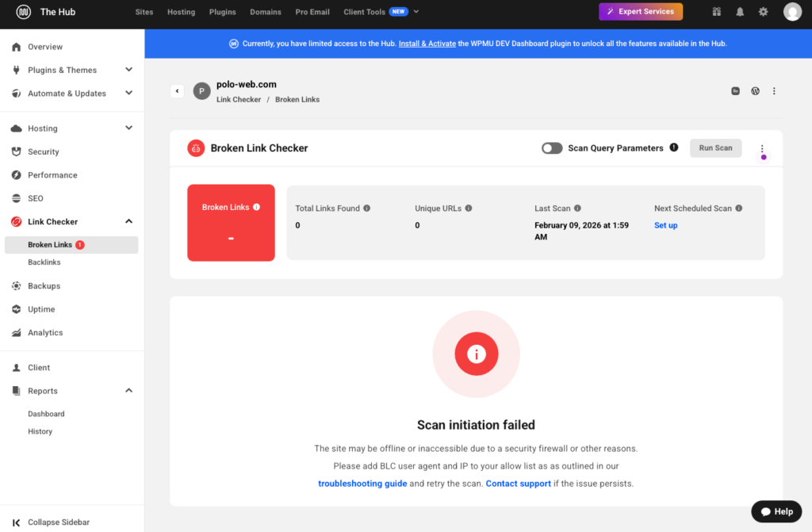This screenshot has height=532, width=812.
Task: Expand the Plugins & Themes sidebar section
Action: click(128, 70)
